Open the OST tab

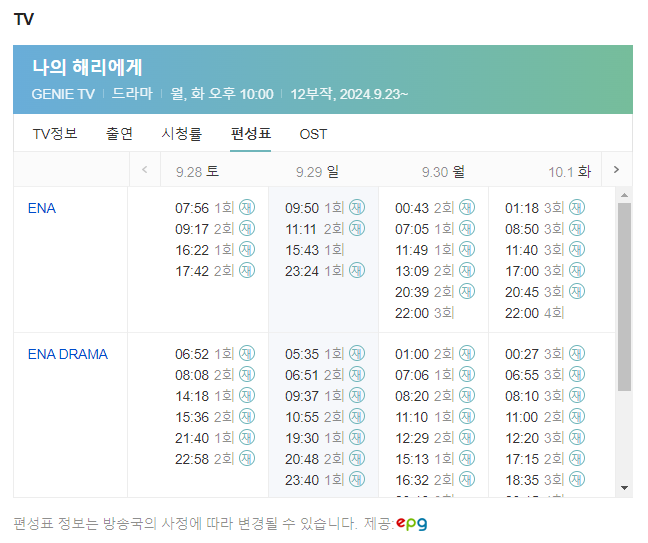(x=313, y=134)
